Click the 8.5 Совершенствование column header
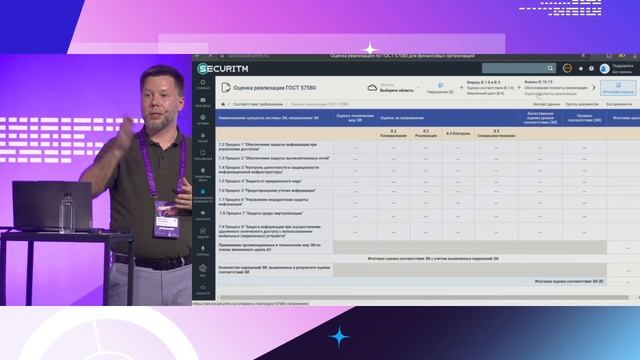The height and width of the screenshot is (360, 640). click(x=496, y=133)
